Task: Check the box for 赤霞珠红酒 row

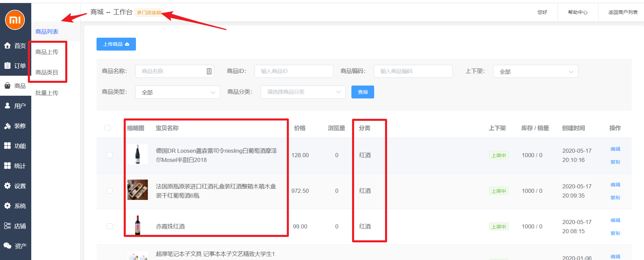Action: [x=109, y=226]
